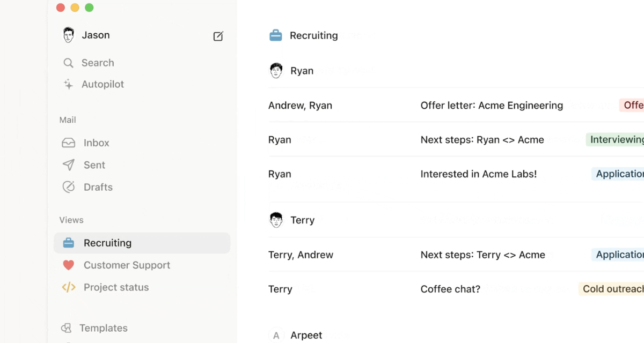Select the Recruiting view in sidebar
This screenshot has height=343, width=644.
[x=107, y=242]
